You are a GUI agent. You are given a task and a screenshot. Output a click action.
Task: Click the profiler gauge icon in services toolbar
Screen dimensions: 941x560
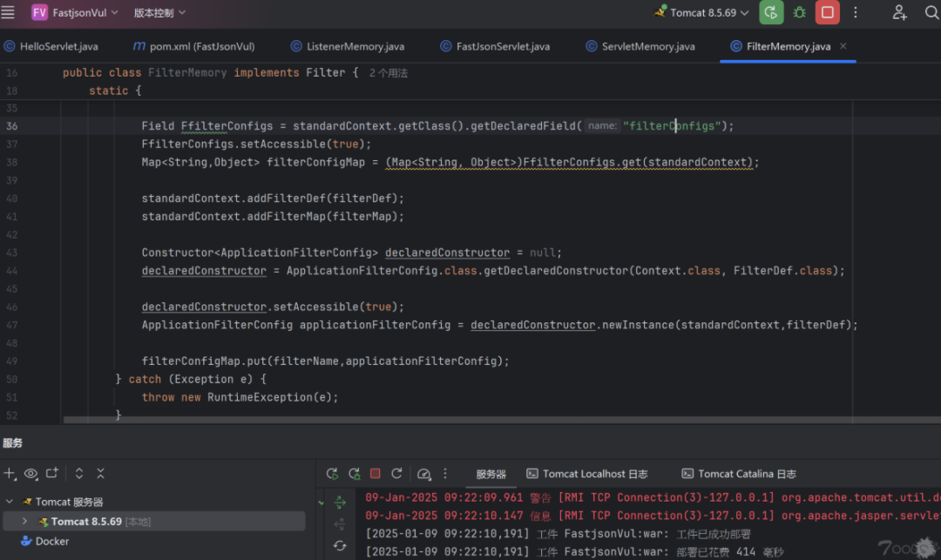point(423,475)
